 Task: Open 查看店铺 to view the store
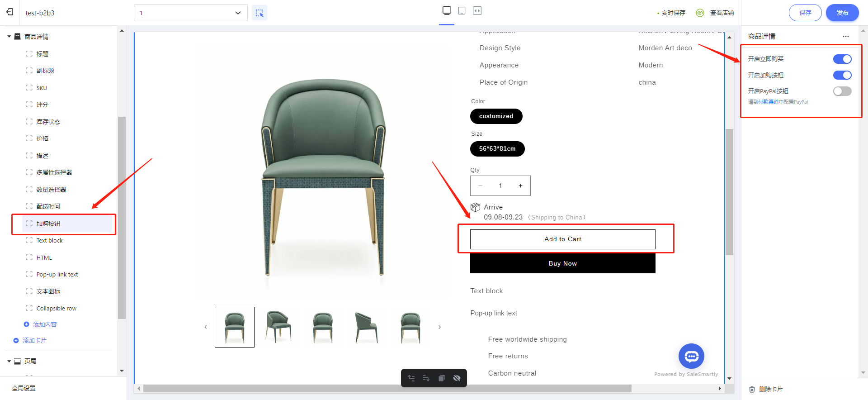[x=722, y=13]
